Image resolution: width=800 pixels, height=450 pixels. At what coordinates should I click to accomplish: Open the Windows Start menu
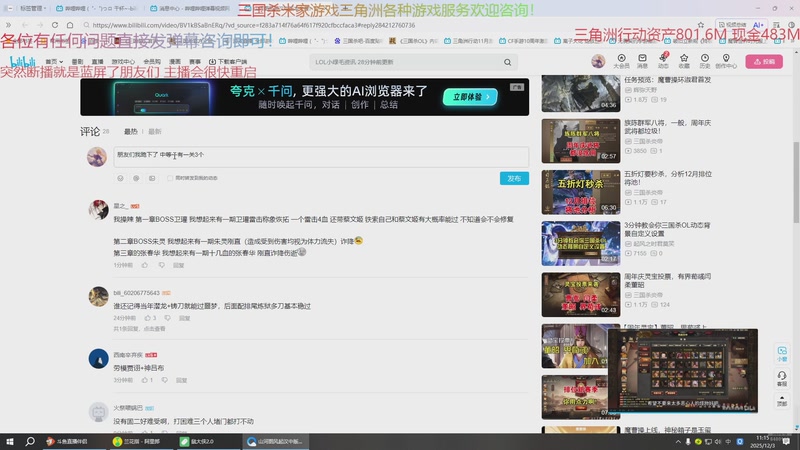click(10, 441)
